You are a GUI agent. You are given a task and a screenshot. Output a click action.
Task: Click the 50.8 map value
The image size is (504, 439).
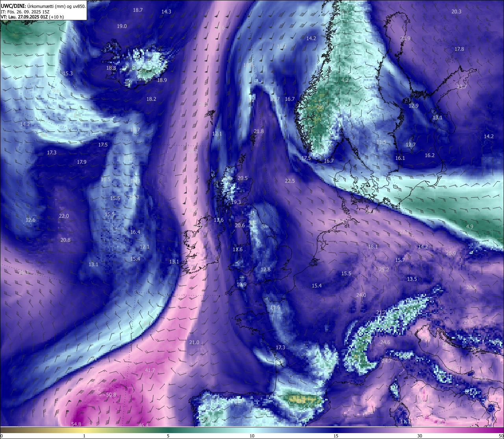pos(111,395)
